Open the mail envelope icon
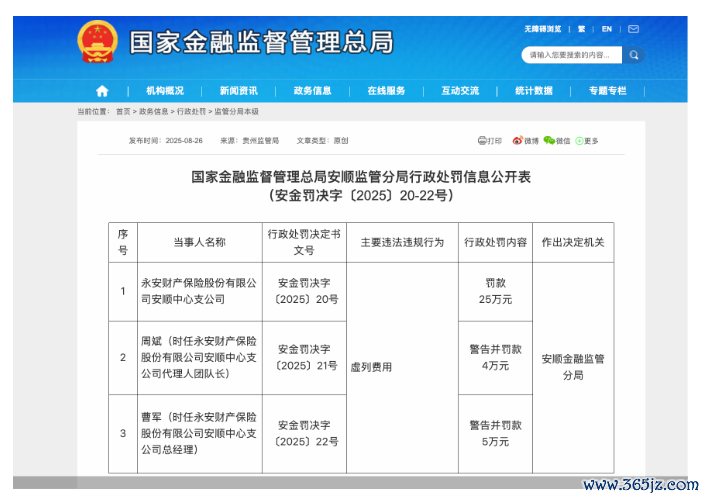Viewport: 706px width, 500px height. 634,29
